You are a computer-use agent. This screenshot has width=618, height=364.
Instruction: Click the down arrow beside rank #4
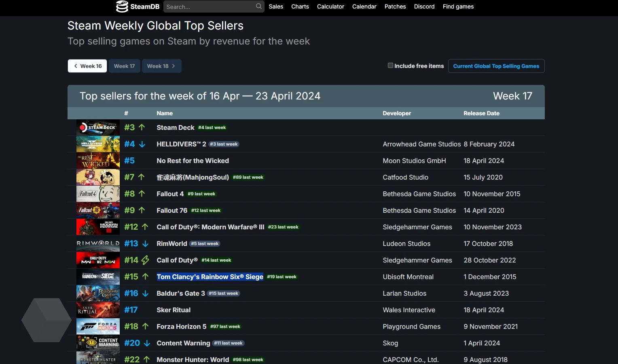tap(142, 144)
